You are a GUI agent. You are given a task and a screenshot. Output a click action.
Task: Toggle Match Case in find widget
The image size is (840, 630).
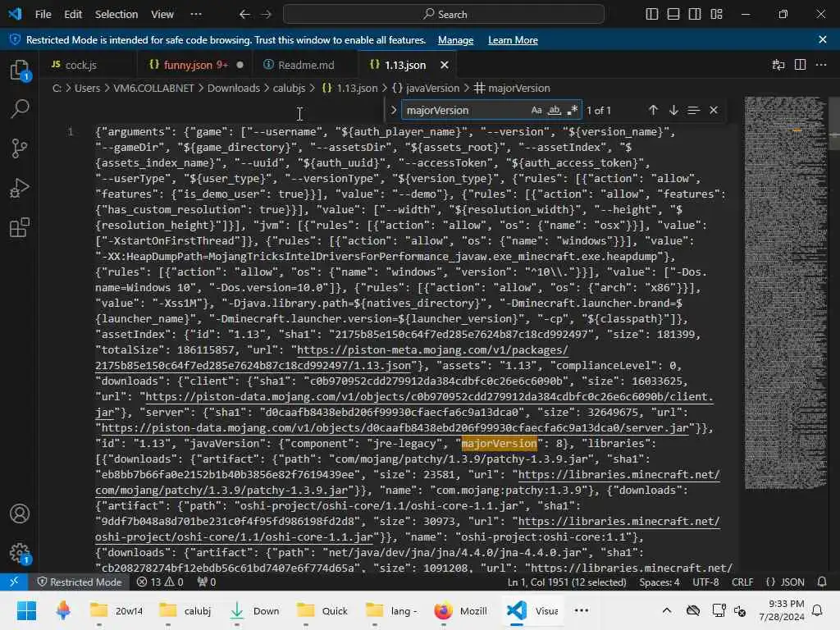(536, 111)
